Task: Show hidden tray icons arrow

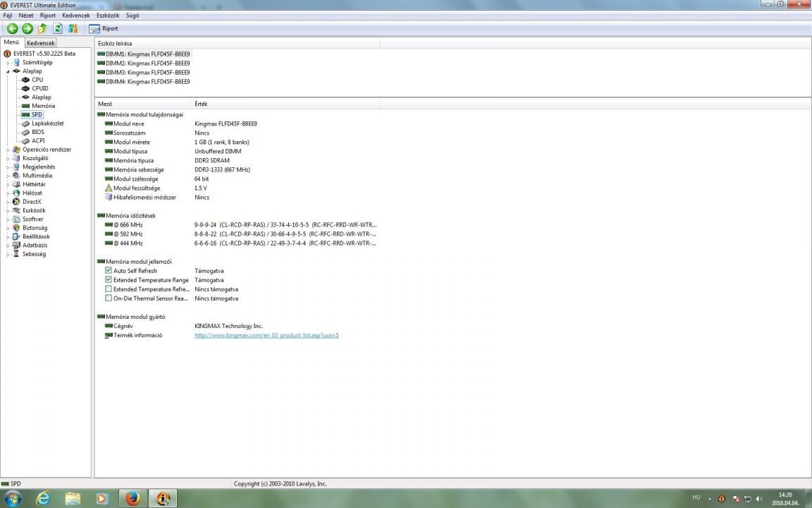Action: 710,499
